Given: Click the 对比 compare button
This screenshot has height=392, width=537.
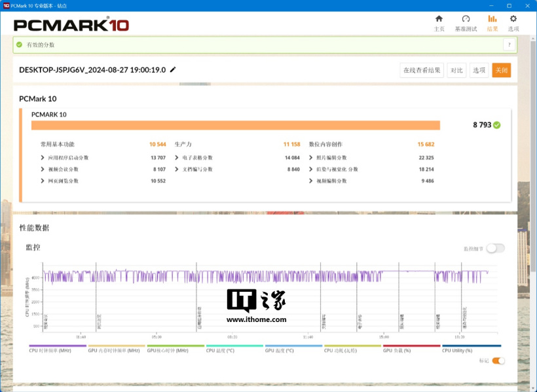Looking at the screenshot, I should coord(456,70).
